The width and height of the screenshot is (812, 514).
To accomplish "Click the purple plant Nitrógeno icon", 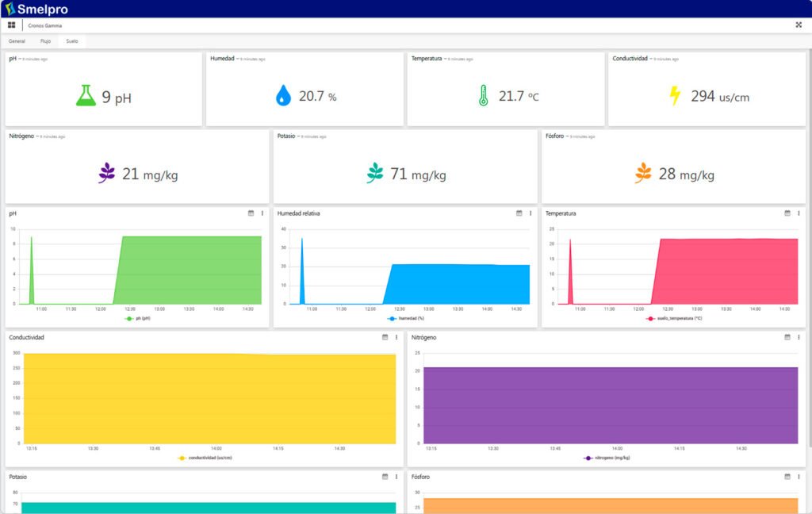I will 107,173.
